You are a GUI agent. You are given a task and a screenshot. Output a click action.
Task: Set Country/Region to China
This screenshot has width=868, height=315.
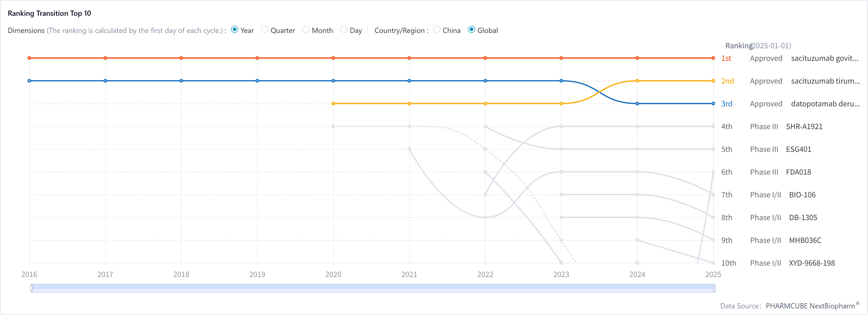tap(437, 30)
